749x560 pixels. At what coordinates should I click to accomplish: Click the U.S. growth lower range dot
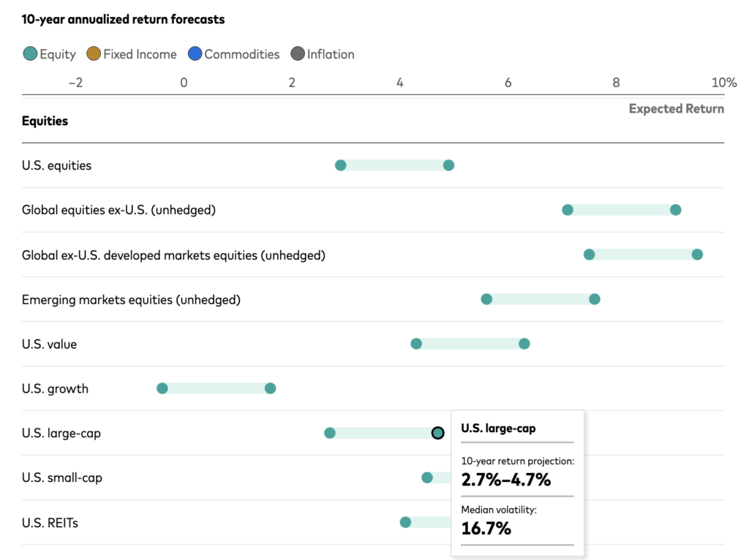pos(162,388)
